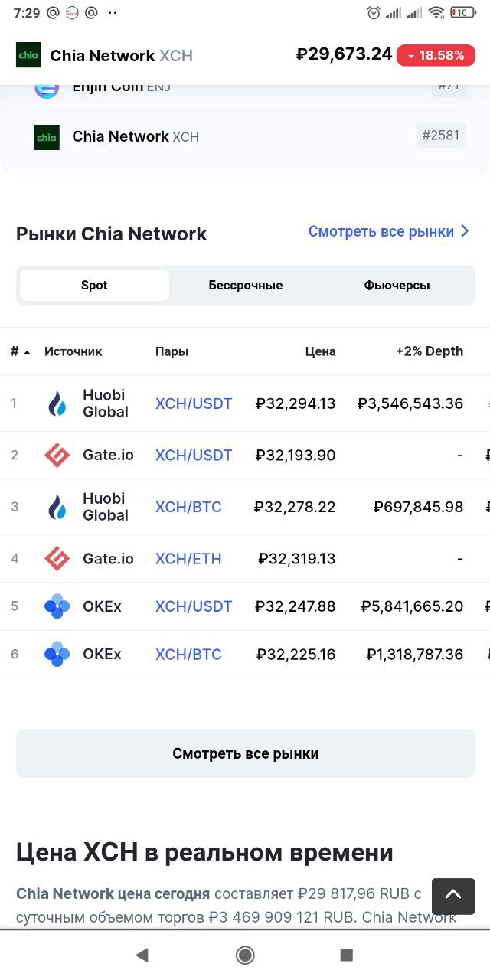Open the Смотреть все рынки link with chevron
490x980 pixels.
(x=389, y=231)
